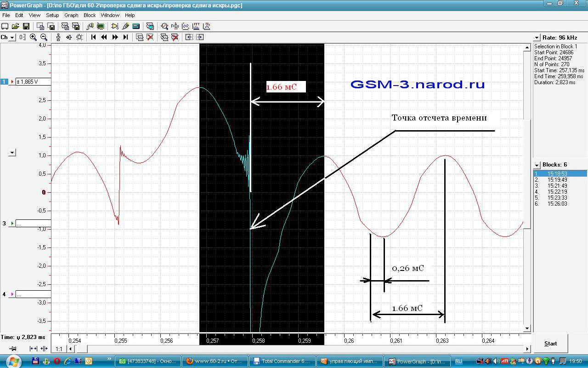This screenshot has height=368, width=588.
Task: Go to next block forward button
Action: pos(115,37)
